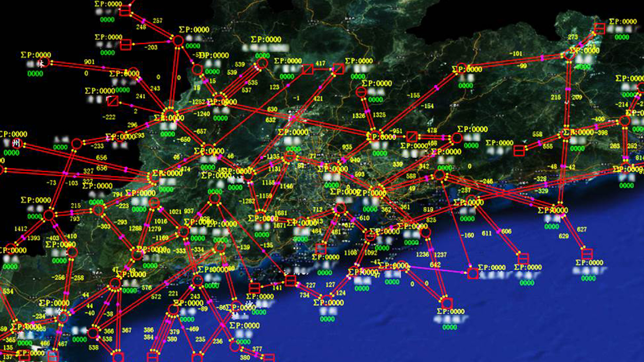Select square station below the 627 value
Screen dimensions: 644x362
pos(587,253)
